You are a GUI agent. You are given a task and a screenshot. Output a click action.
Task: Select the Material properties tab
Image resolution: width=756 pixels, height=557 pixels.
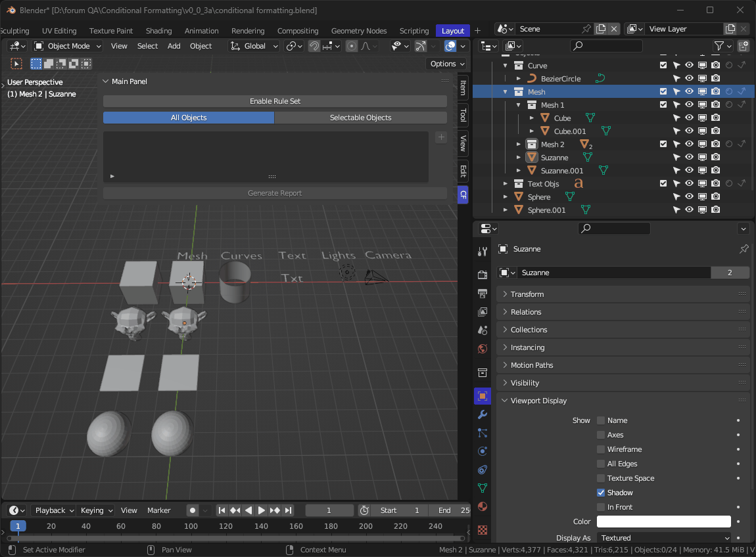click(483, 506)
